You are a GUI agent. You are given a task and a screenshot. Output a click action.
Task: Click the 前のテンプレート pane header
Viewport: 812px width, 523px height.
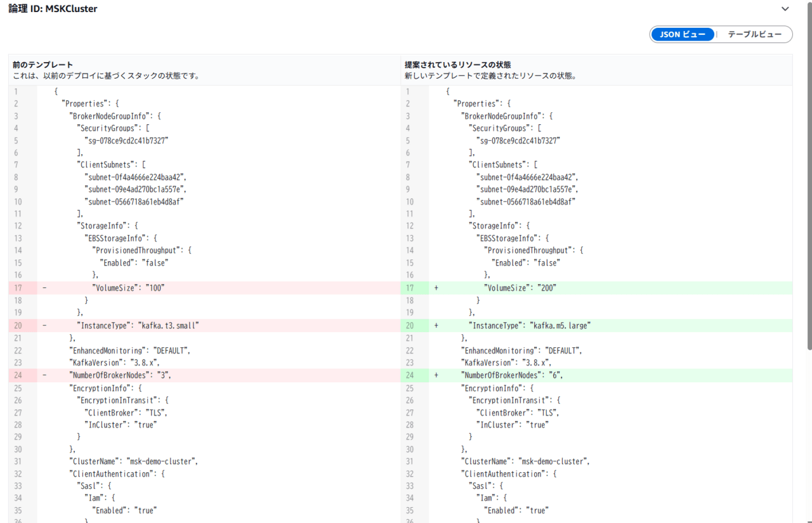[x=43, y=65]
